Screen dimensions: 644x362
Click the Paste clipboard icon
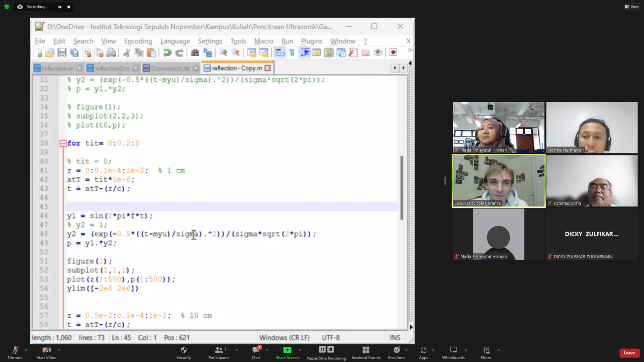(151, 53)
